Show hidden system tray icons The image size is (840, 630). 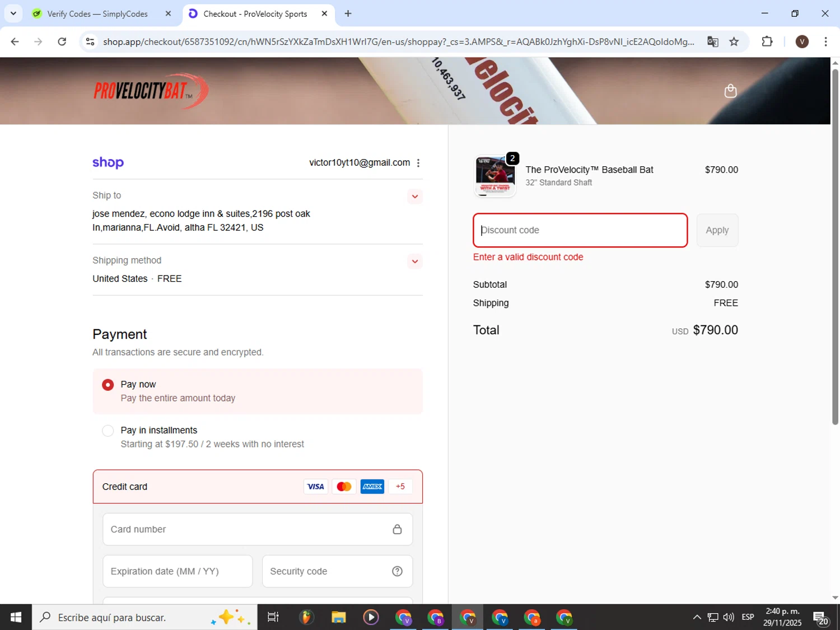tap(697, 617)
